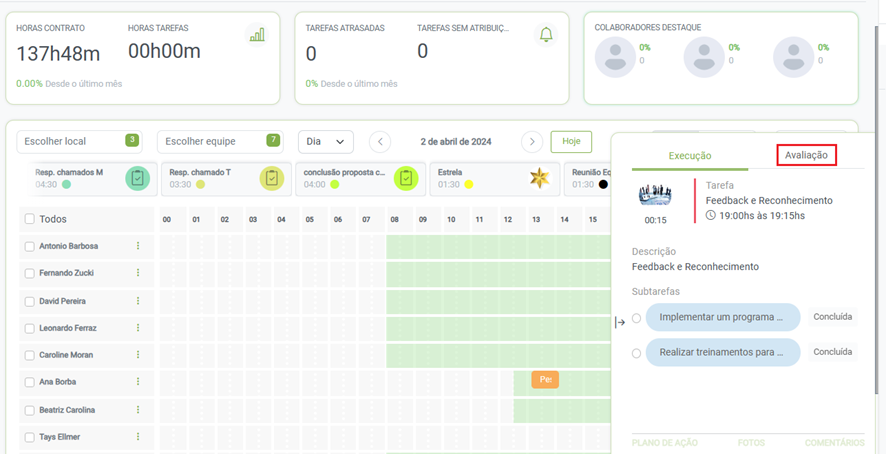The height and width of the screenshot is (454, 886).
Task: Click the notification bell icon
Action: [x=546, y=35]
